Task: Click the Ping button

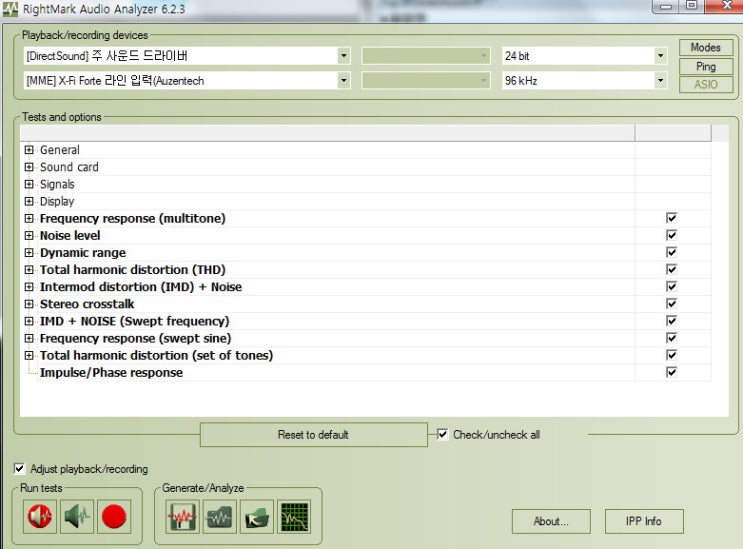Action: pos(706,66)
